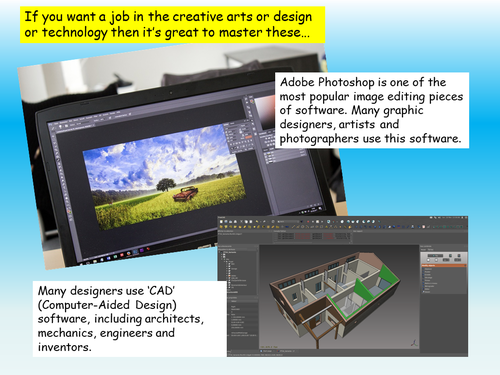This screenshot has width=500, height=375.
Task: Click the active Photoshop icon on laptop taskbar
Action: [135, 252]
